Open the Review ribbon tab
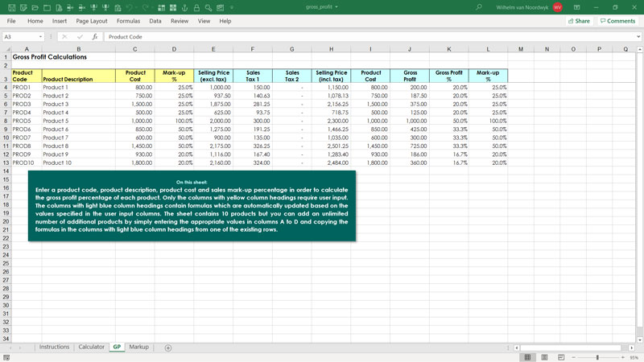Viewport: 644px width, 362px height. click(x=180, y=21)
